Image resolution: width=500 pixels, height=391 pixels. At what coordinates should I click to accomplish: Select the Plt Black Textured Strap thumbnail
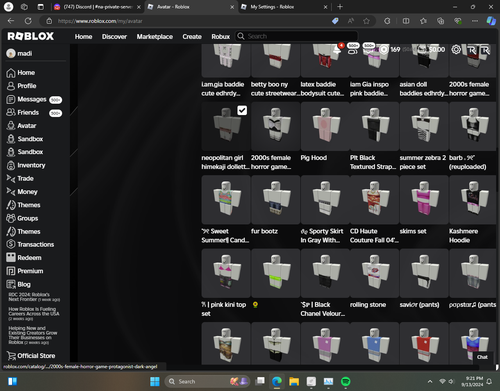[x=374, y=126]
